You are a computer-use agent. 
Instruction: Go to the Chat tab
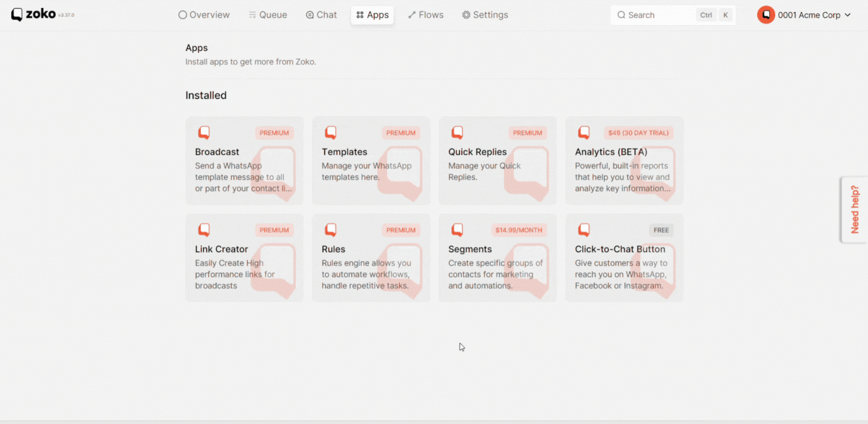click(x=321, y=15)
